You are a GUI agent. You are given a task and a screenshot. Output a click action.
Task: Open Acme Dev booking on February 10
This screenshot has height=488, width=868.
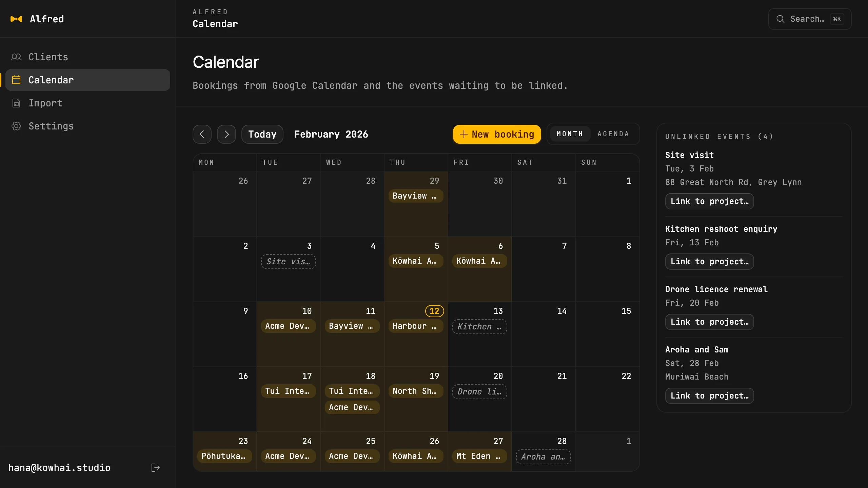click(x=288, y=326)
